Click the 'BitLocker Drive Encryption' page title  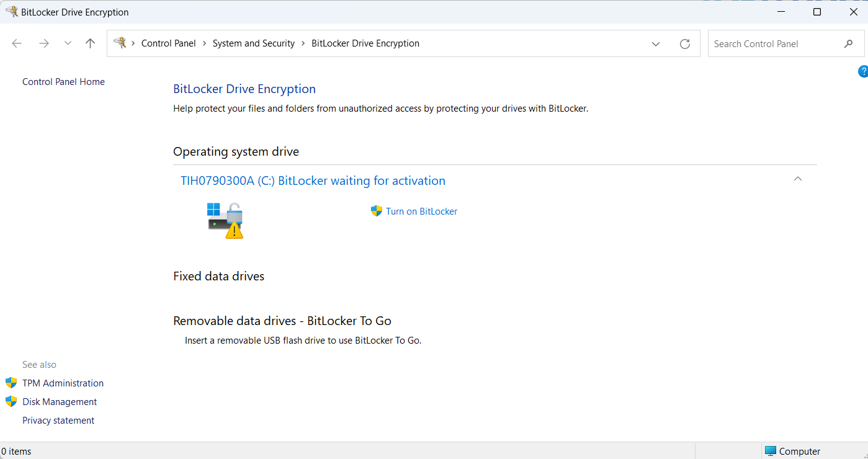coord(244,89)
